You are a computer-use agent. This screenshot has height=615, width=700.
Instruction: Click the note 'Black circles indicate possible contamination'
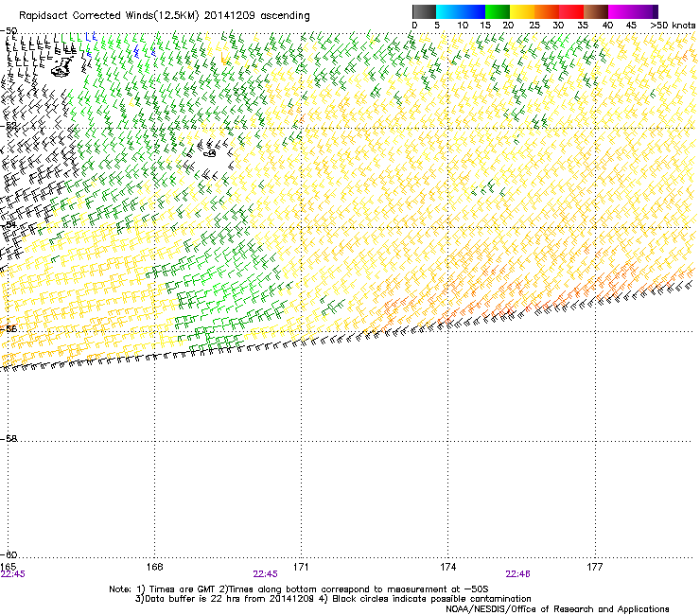coord(431,599)
